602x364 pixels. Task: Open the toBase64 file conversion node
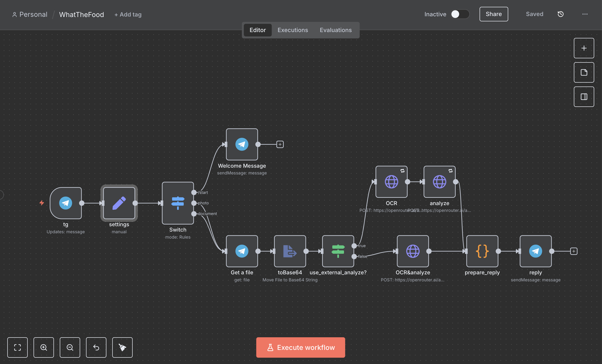290,251
